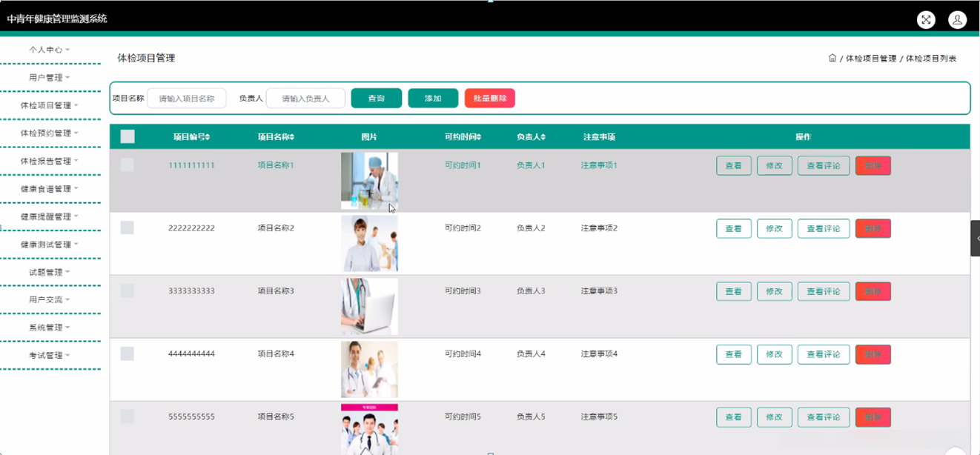The image size is (980, 455).
Task: Click the 注意事项 column header
Action: tap(599, 137)
